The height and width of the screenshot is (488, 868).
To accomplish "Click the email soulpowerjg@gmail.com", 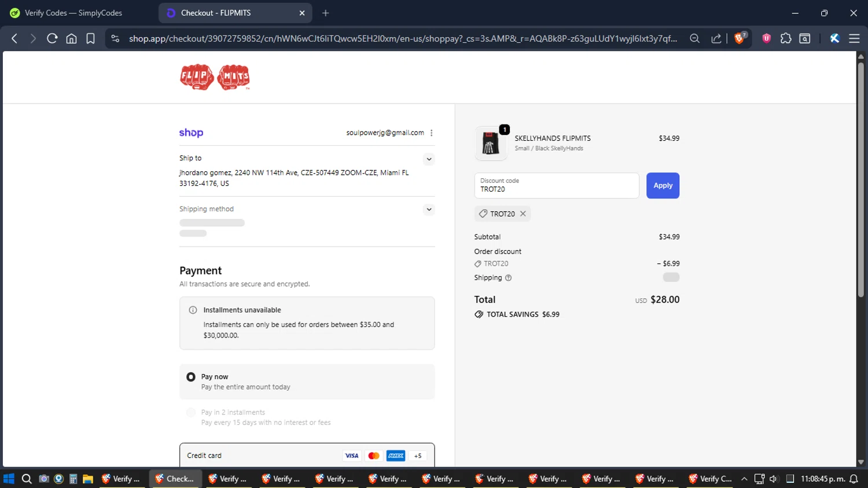I will [385, 133].
